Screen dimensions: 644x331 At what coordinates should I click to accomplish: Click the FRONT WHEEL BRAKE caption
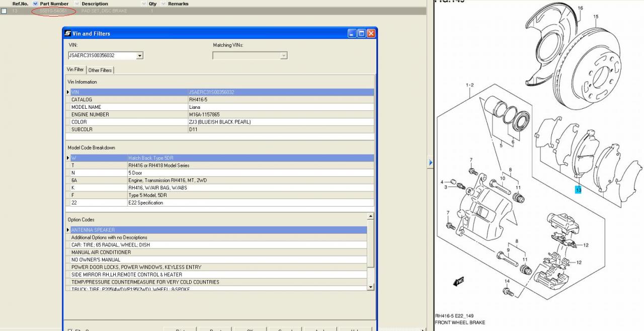[x=460, y=322]
